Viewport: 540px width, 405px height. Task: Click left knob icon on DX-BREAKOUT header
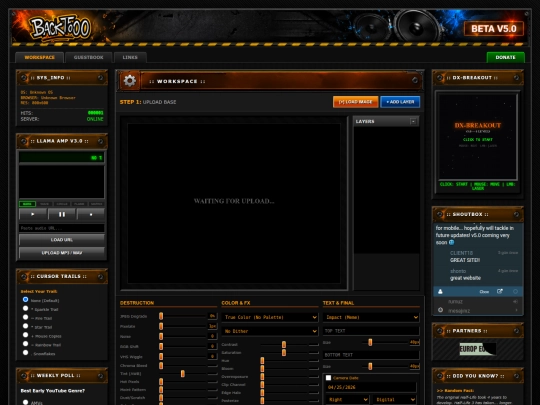[440, 78]
